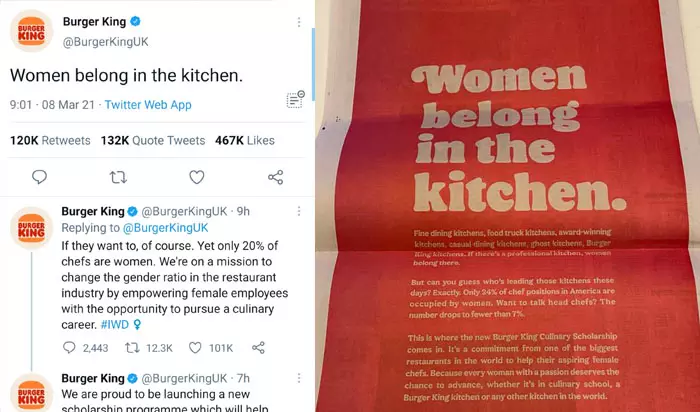Click the Twitter Web App source link
This screenshot has width=700, height=412.
point(148,105)
